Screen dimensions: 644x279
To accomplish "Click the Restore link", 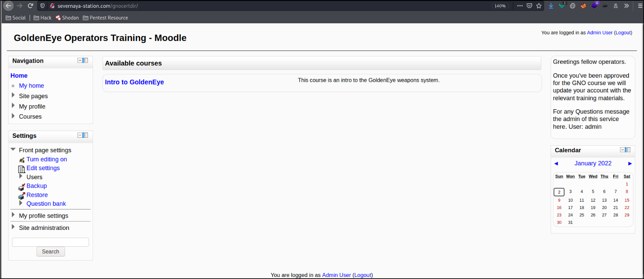I will click(37, 195).
